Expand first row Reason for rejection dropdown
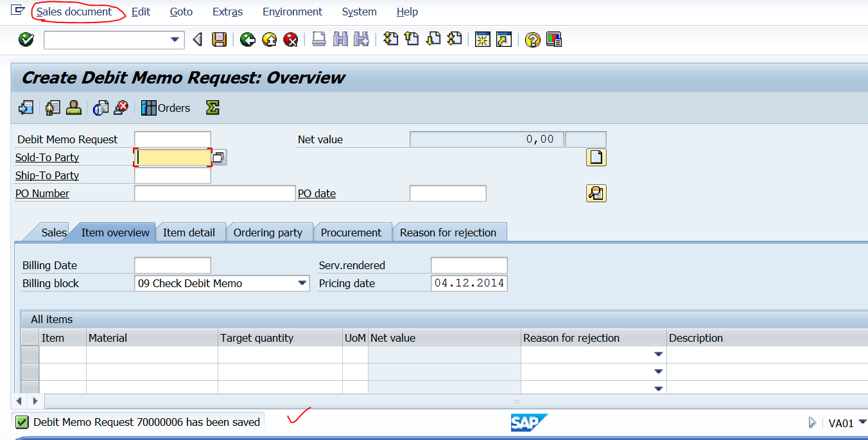 [x=658, y=355]
